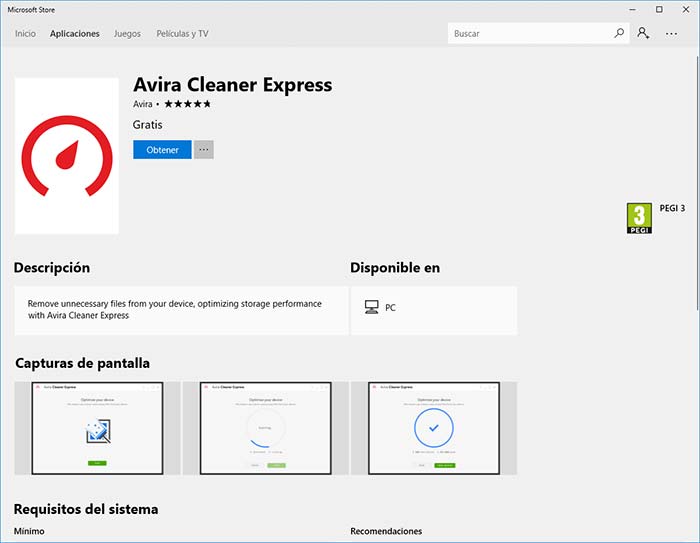Screen dimensions: 700x543
Task: Click the description text about removing unnecessary files
Action: pos(175,309)
